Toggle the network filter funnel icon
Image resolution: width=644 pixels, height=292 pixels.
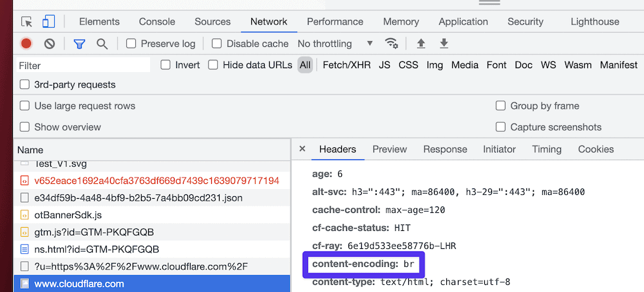click(x=79, y=44)
